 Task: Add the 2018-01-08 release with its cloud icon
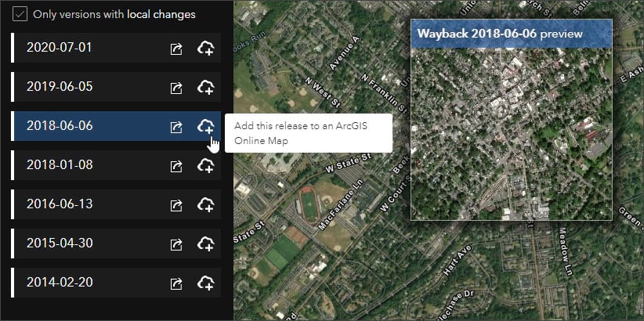click(206, 165)
